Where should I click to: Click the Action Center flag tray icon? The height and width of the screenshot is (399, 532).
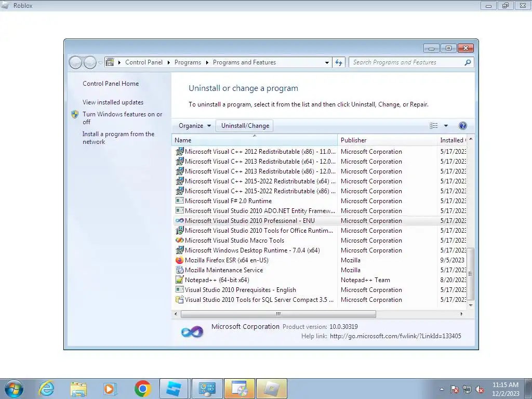coord(455,390)
